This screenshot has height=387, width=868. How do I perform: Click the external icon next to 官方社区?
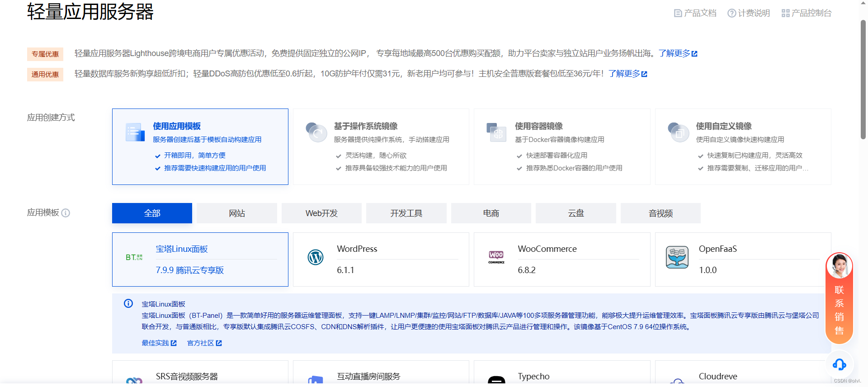click(219, 343)
